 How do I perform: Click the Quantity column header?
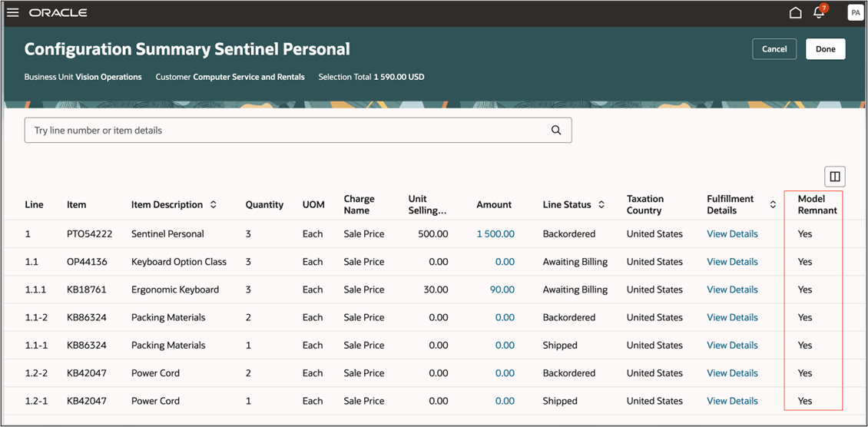point(264,204)
